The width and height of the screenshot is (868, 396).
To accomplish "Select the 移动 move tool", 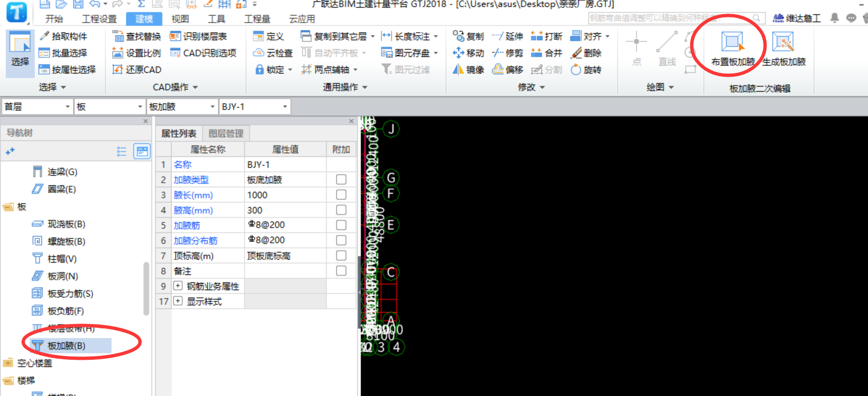I will click(468, 53).
